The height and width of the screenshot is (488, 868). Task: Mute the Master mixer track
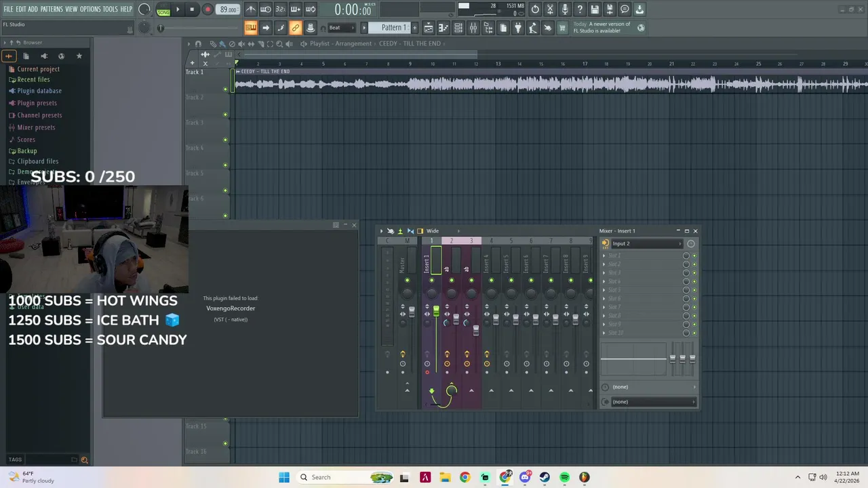click(407, 281)
